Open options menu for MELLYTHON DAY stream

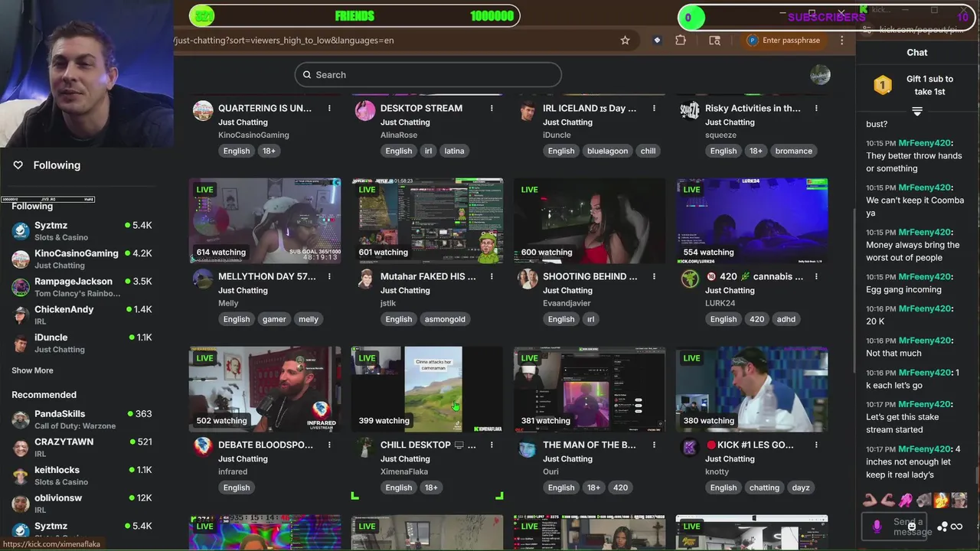pyautogui.click(x=329, y=277)
